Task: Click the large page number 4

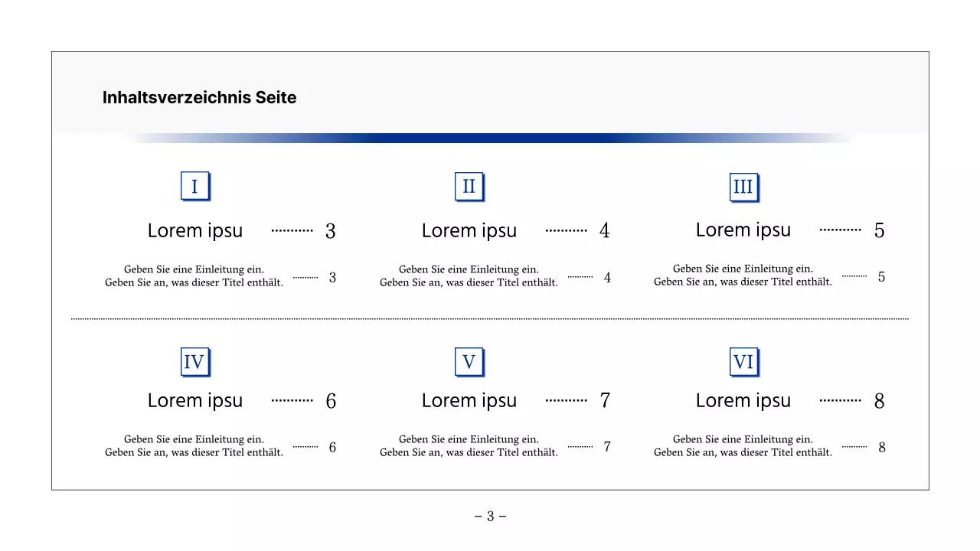Action: point(605,230)
